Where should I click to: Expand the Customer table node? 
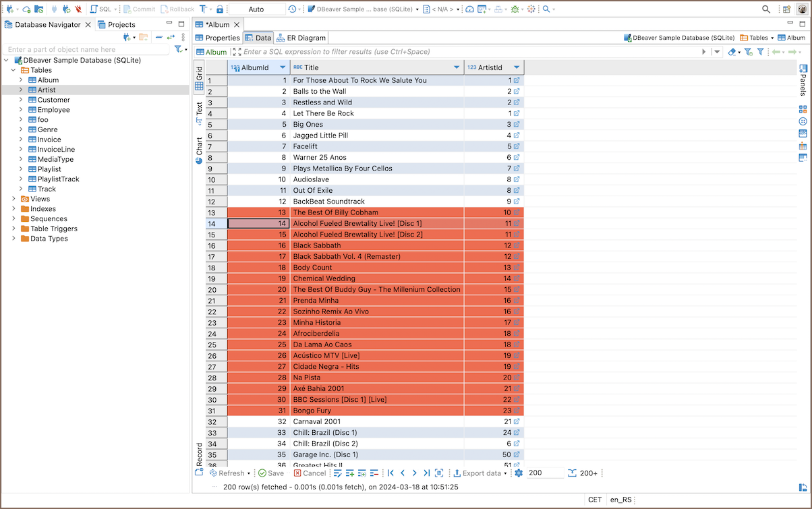click(21, 100)
